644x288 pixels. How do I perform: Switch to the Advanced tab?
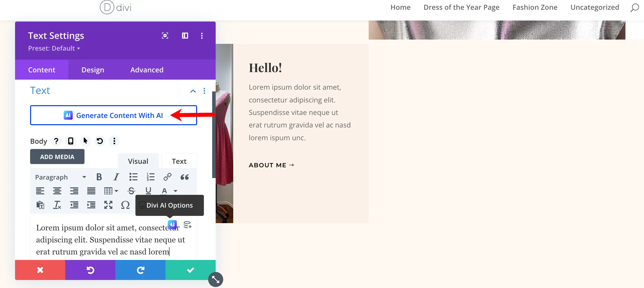pos(147,70)
